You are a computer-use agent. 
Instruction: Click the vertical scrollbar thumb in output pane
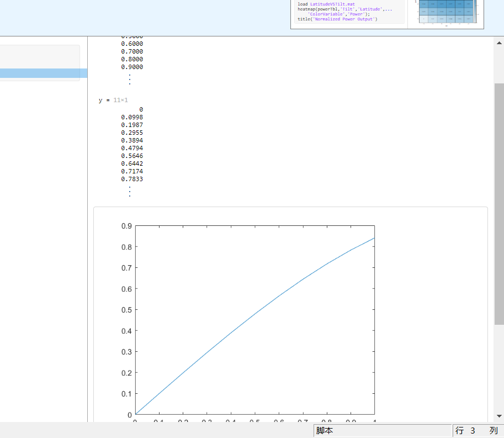pos(499,204)
